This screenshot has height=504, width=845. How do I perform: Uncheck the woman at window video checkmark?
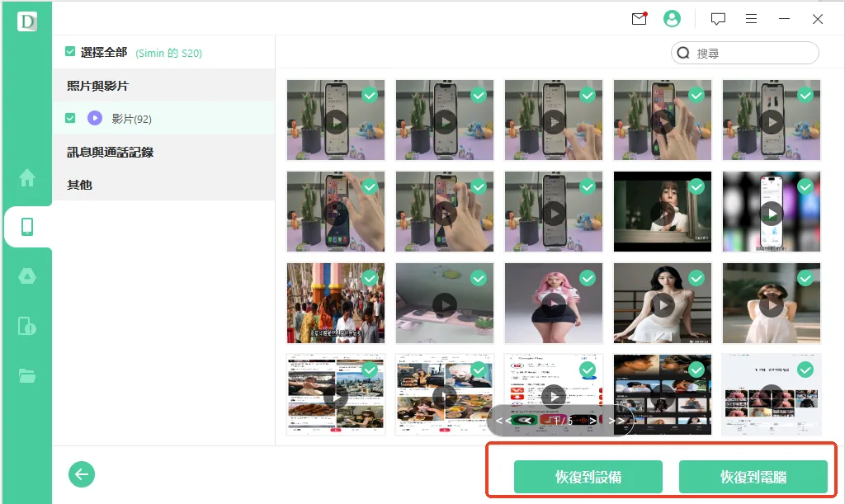696,187
